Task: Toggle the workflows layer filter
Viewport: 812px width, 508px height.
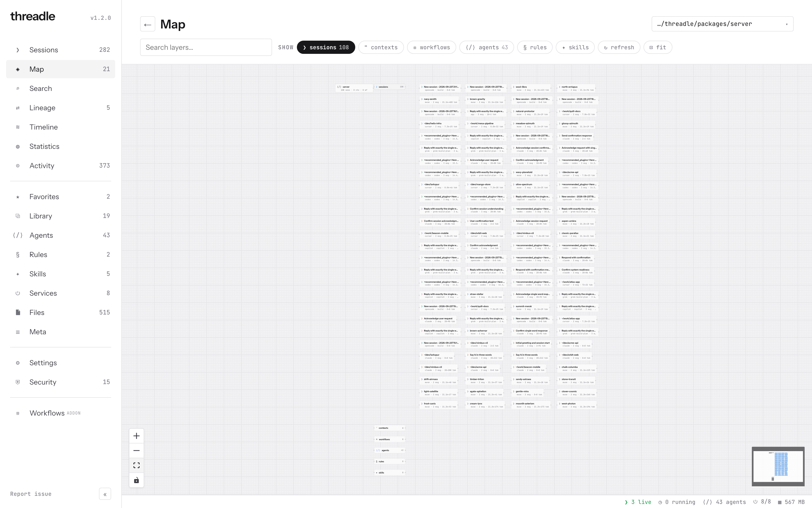Action: [431, 47]
